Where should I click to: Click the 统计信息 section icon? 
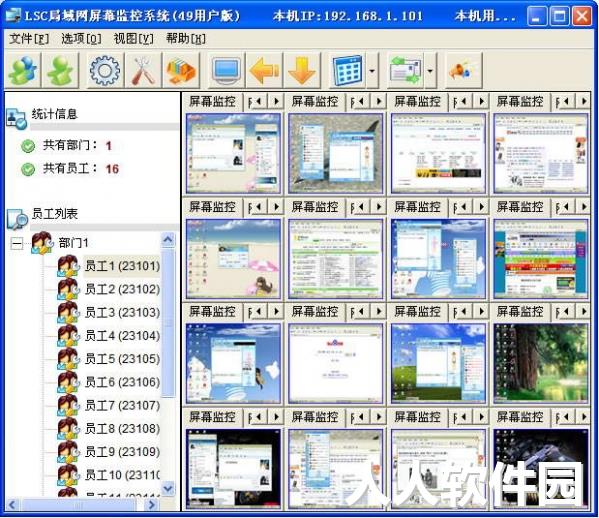[16, 119]
